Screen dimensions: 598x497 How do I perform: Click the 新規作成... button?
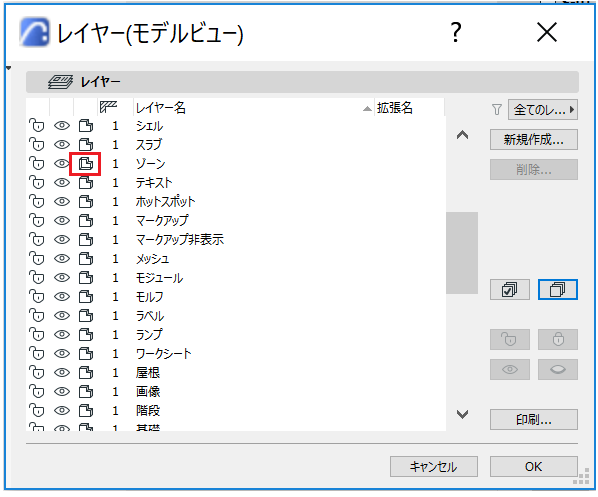point(534,140)
